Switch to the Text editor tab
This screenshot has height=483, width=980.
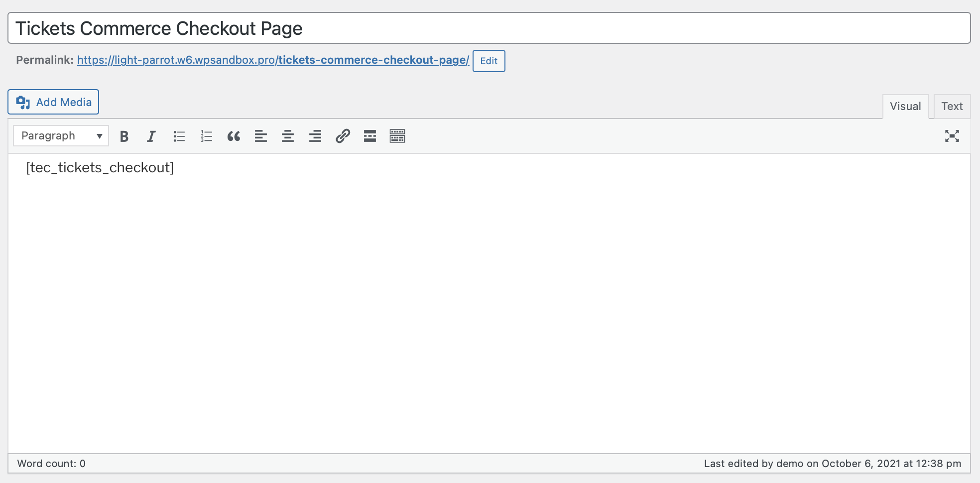point(952,107)
